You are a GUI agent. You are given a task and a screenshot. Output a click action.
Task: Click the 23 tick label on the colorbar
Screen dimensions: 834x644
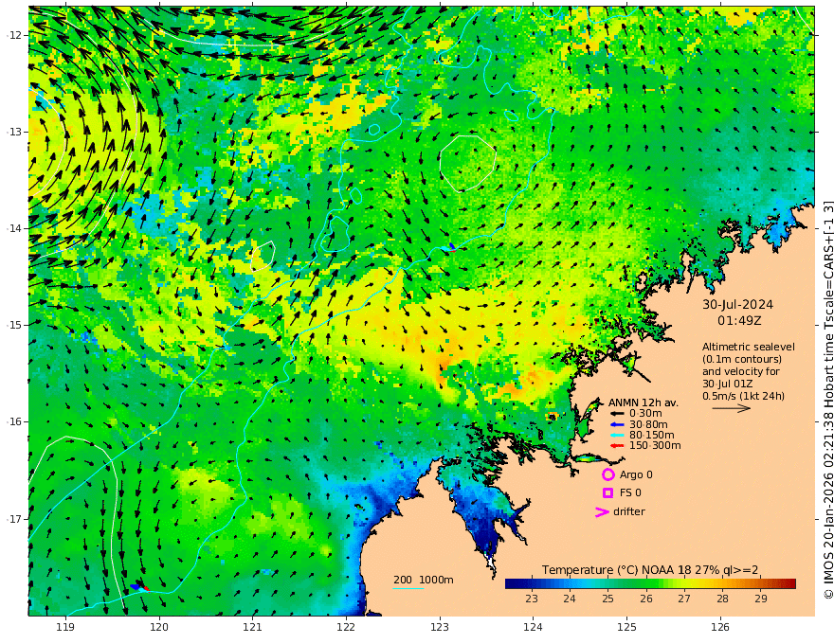[x=532, y=599]
